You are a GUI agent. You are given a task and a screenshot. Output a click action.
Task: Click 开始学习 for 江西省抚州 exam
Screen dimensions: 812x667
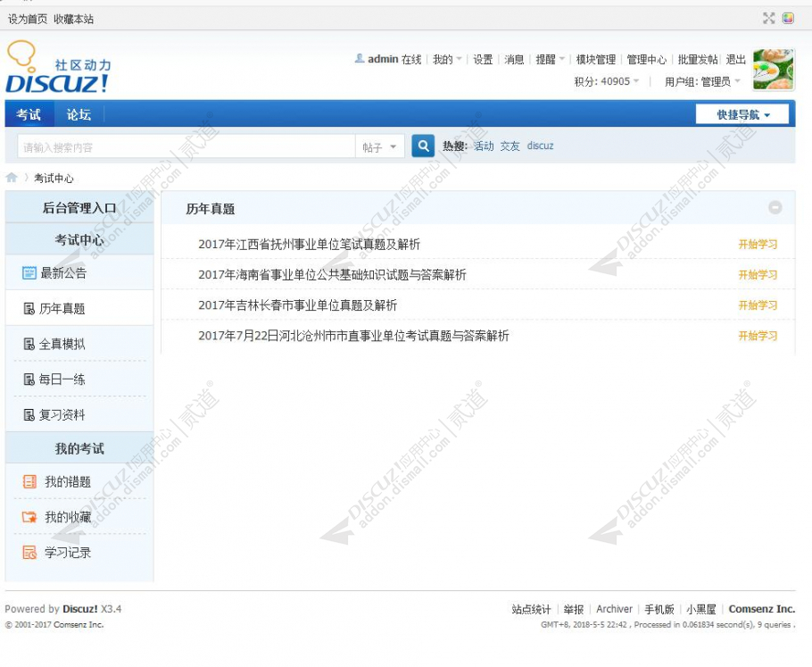pos(758,244)
